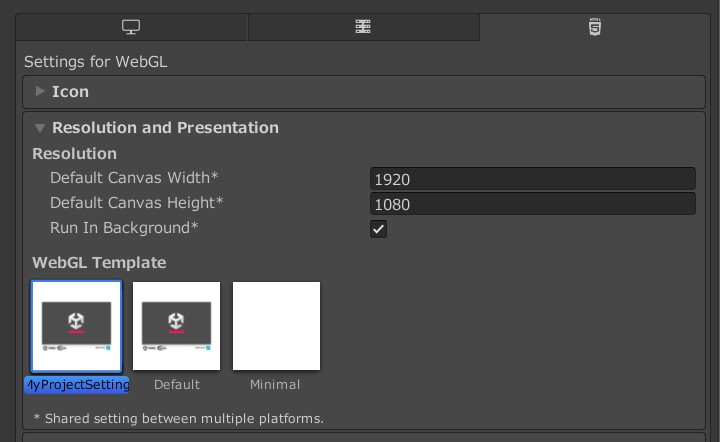Uncheck the Run In Background checkbox
Image resolution: width=720 pixels, height=442 pixels.
click(x=378, y=229)
